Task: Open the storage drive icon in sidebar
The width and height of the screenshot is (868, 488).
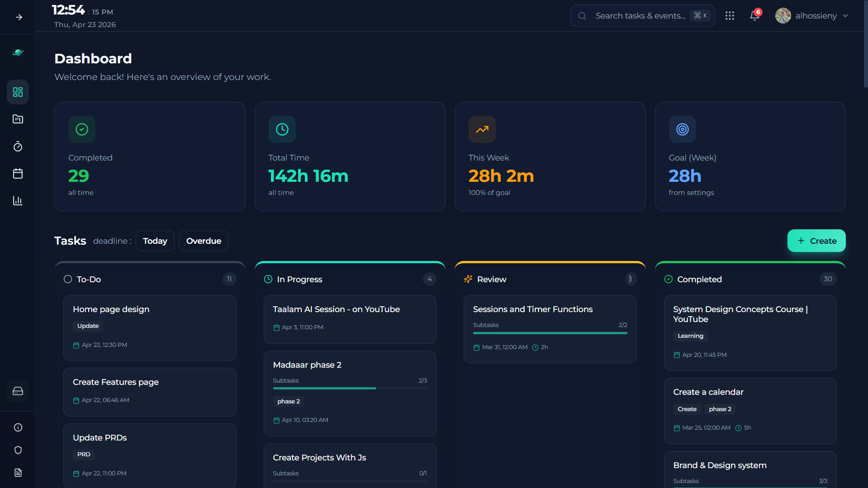Action: click(18, 391)
